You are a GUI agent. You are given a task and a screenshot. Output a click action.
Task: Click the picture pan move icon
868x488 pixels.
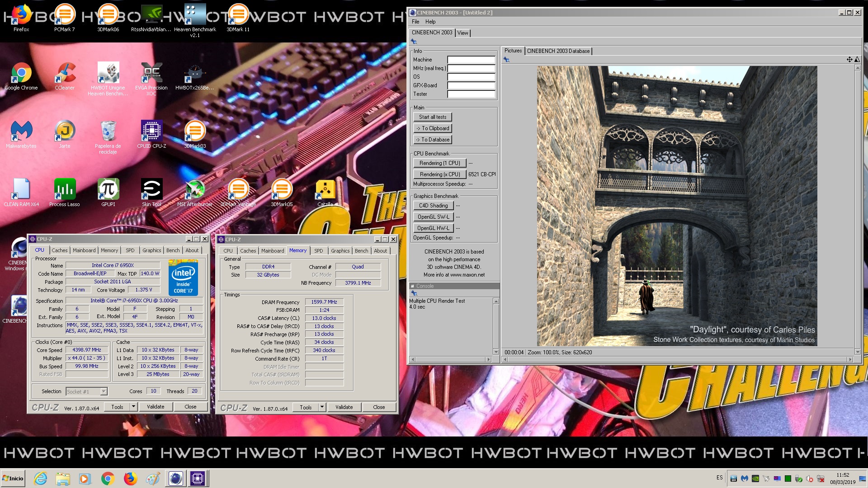click(849, 59)
